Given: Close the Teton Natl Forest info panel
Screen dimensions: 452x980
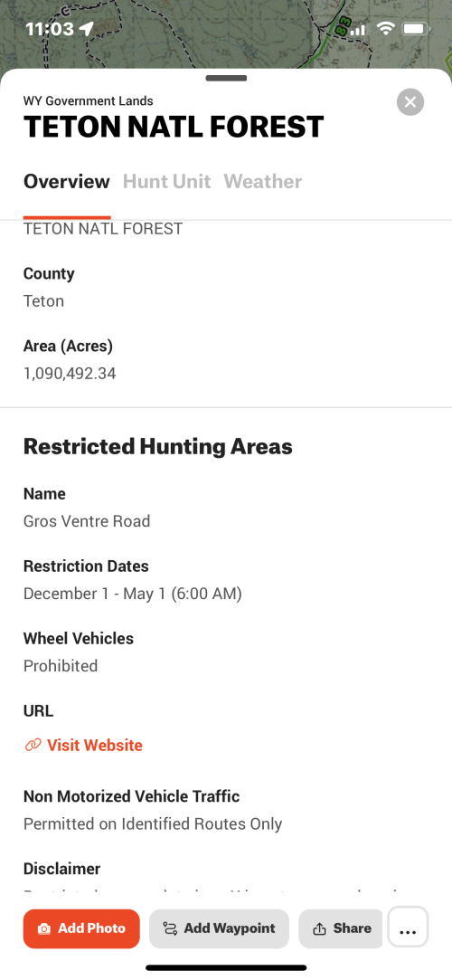Looking at the screenshot, I should [x=410, y=102].
